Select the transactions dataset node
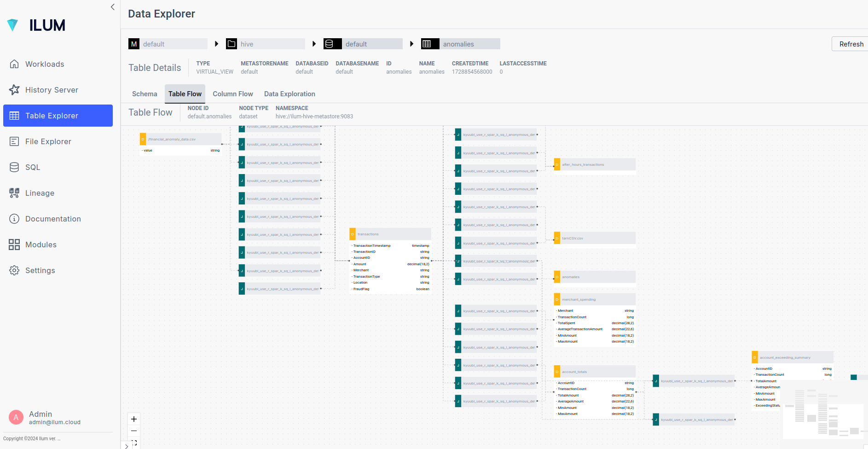 point(390,234)
